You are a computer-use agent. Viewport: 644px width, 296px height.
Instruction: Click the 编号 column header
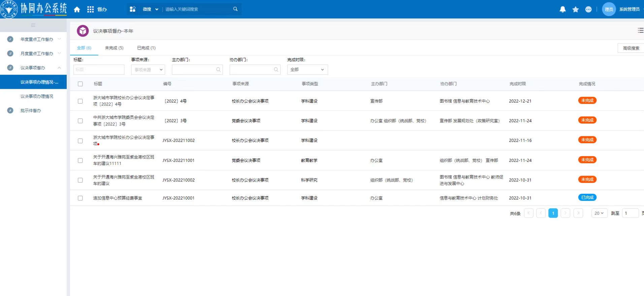[x=167, y=84]
